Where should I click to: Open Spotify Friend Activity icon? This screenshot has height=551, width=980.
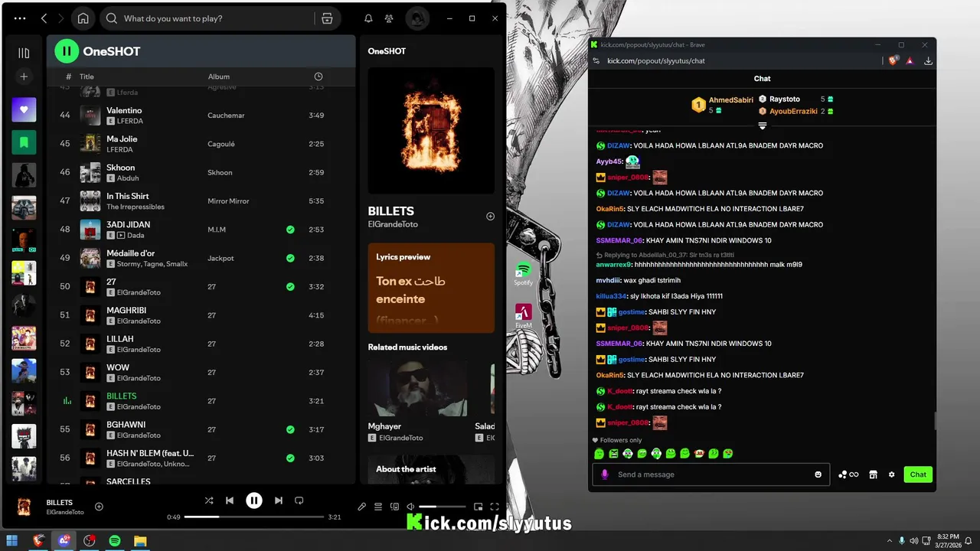tap(389, 18)
